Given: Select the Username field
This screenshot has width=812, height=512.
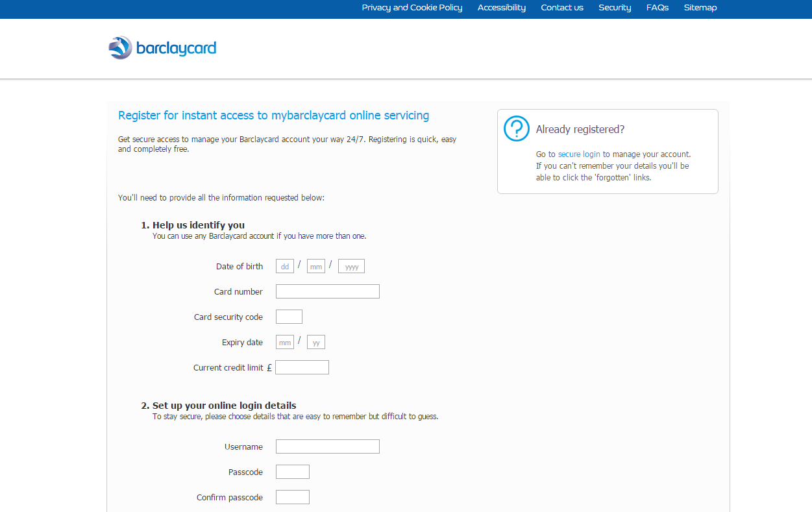Looking at the screenshot, I should [327, 446].
